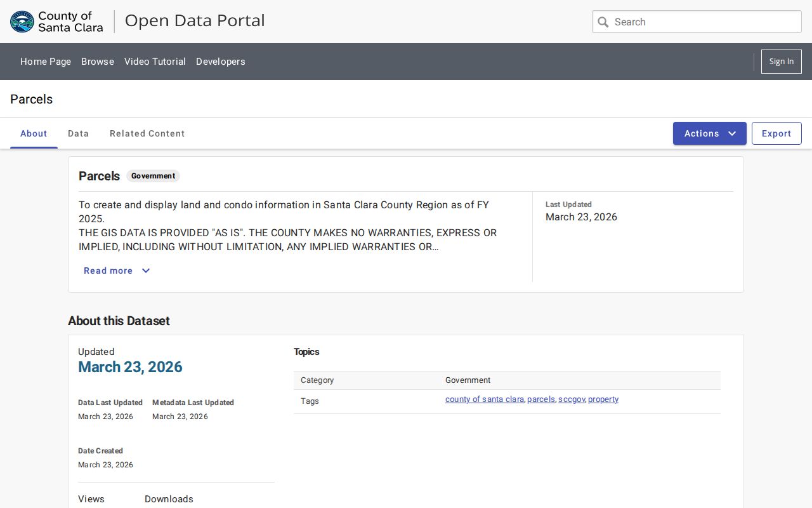Click the 'Data Last Updated' label
Image resolution: width=812 pixels, height=508 pixels.
(x=110, y=403)
